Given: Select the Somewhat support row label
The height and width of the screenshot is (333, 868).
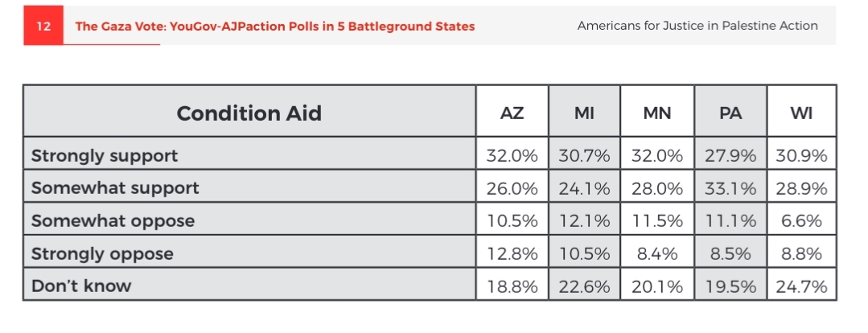Looking at the screenshot, I should pyautogui.click(x=115, y=188).
